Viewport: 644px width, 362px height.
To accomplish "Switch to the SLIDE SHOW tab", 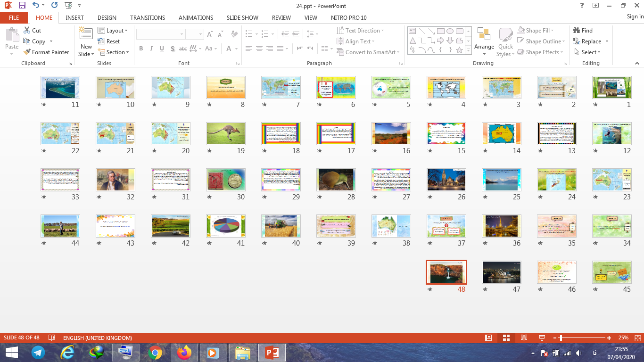I will pyautogui.click(x=242, y=17).
